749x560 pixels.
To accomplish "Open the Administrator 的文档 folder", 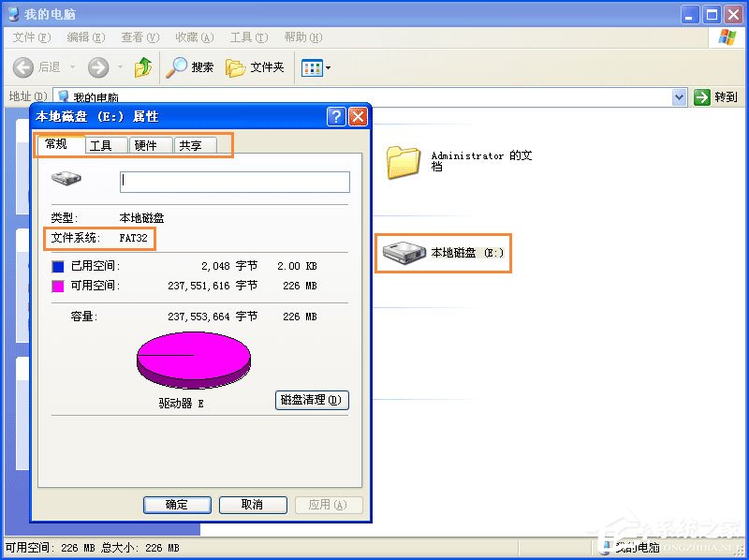I will pyautogui.click(x=403, y=162).
